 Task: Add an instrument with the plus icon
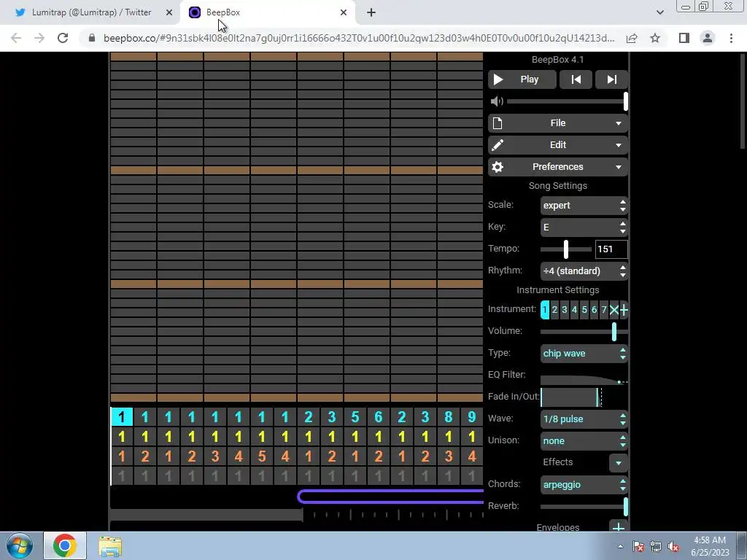pos(624,310)
